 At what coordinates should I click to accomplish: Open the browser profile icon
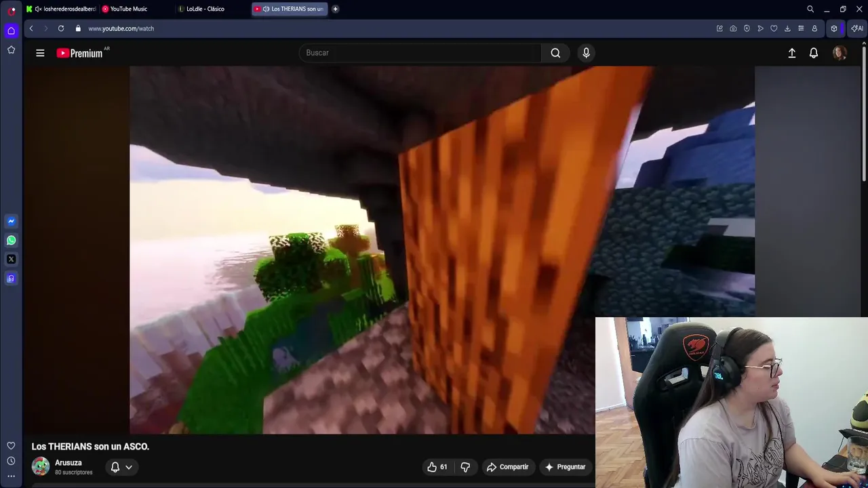click(814, 28)
